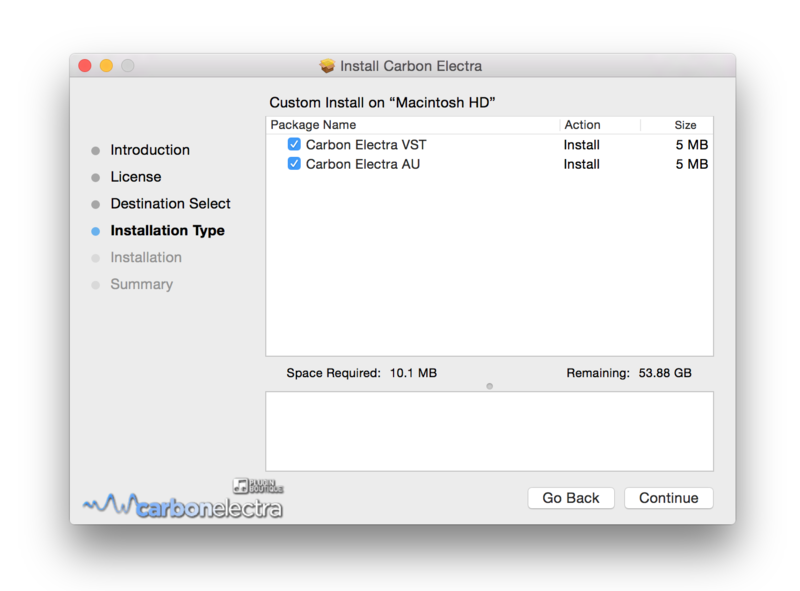
Task: Click Install action for Carbon Electra AU
Action: [x=581, y=164]
